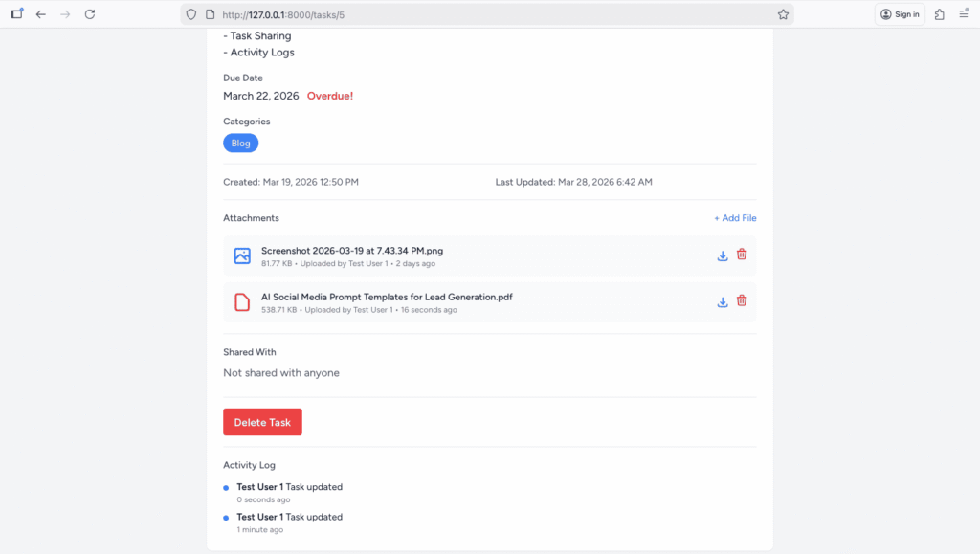The height and width of the screenshot is (554, 980).
Task: Reload the current page
Action: click(90, 14)
